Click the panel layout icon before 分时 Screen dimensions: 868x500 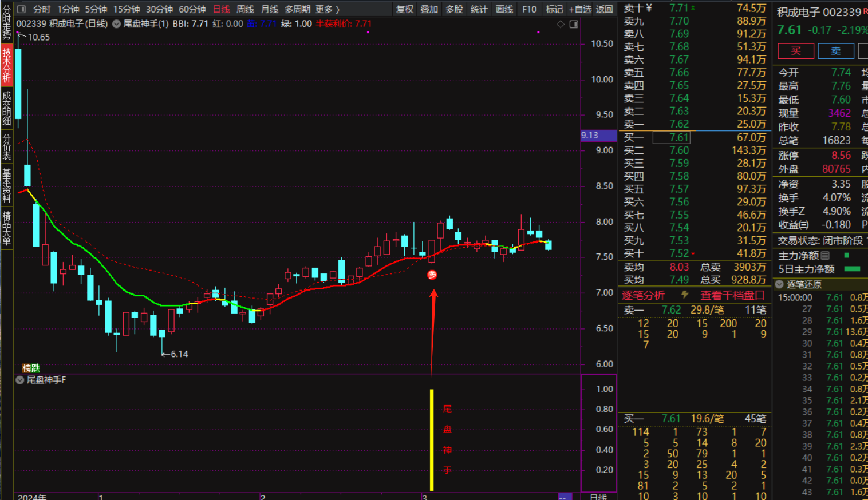coord(22,9)
